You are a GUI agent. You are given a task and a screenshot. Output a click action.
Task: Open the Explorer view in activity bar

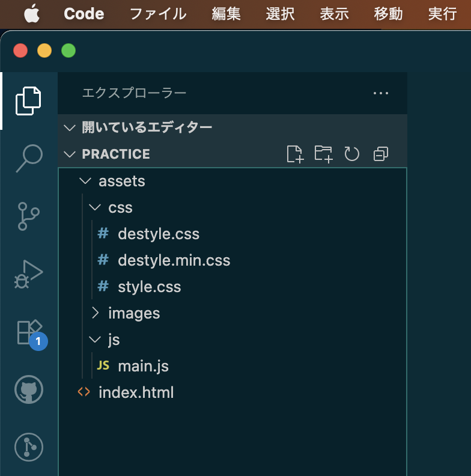click(28, 100)
